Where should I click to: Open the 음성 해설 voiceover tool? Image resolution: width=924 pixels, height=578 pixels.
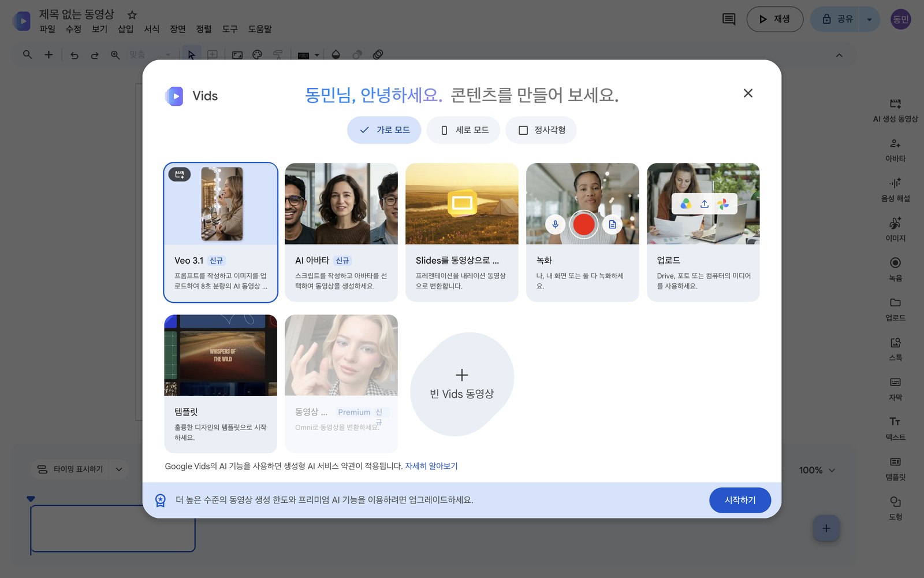(895, 190)
